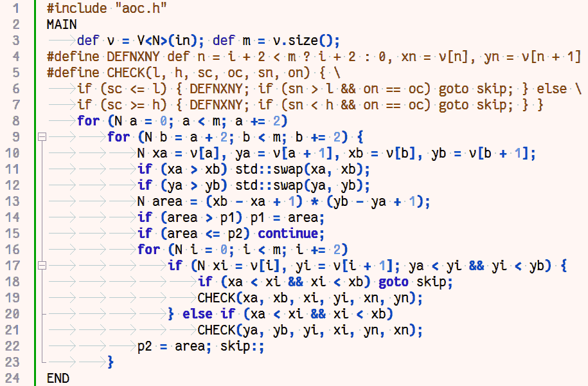
Task: Click the "aoc.h" include string
Action: [x=141, y=8]
